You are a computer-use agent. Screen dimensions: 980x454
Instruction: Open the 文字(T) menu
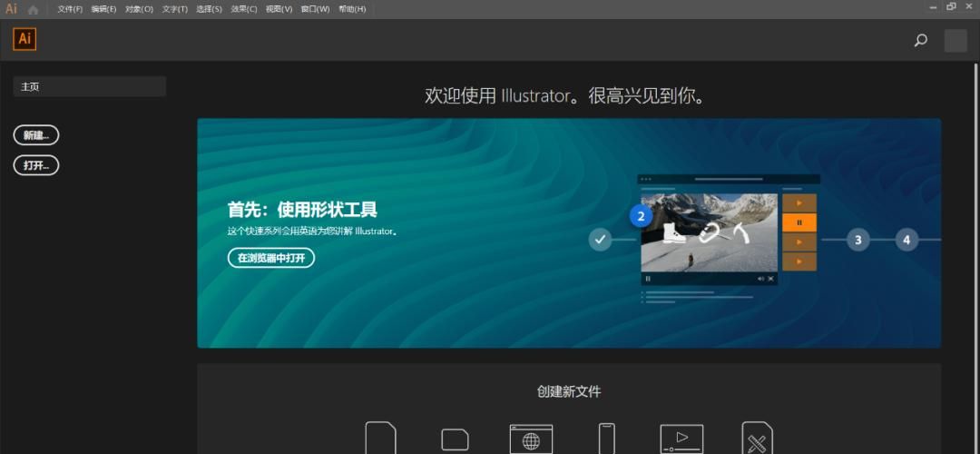point(175,9)
